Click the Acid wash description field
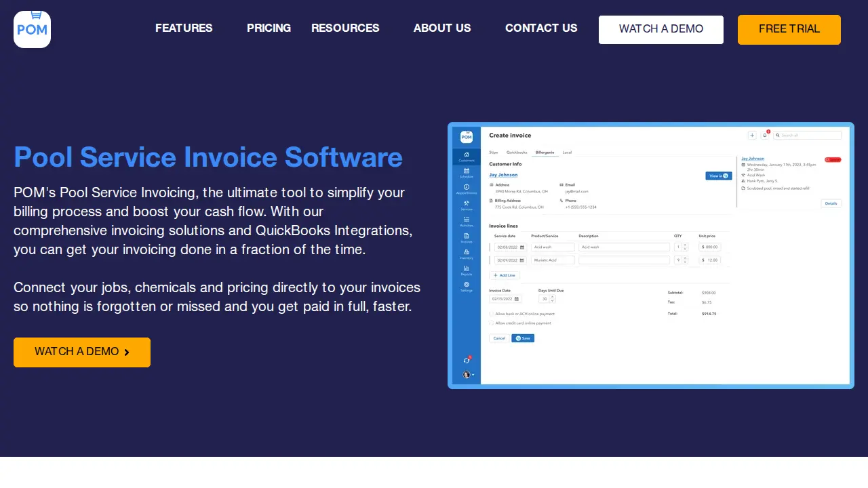 [624, 247]
